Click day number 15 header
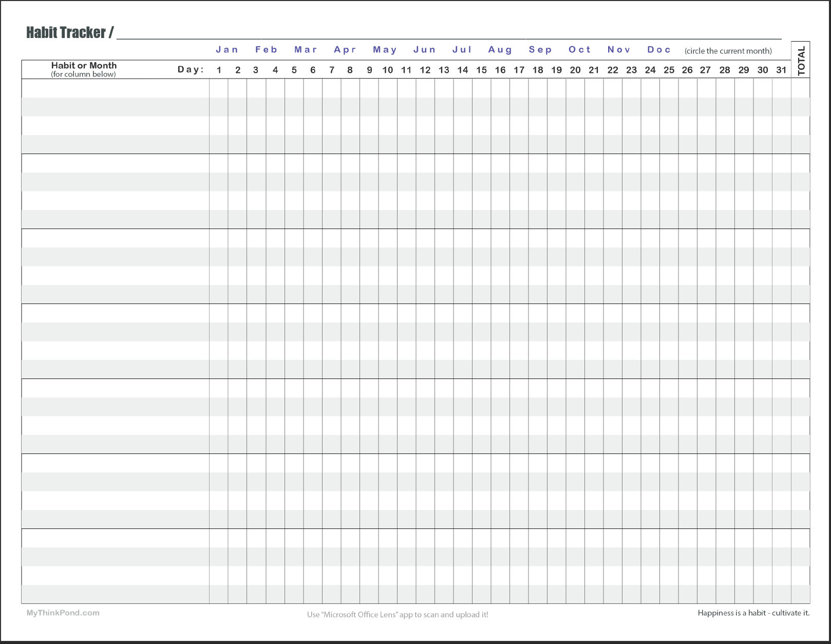Viewport: 831px width, 644px height. (x=481, y=70)
